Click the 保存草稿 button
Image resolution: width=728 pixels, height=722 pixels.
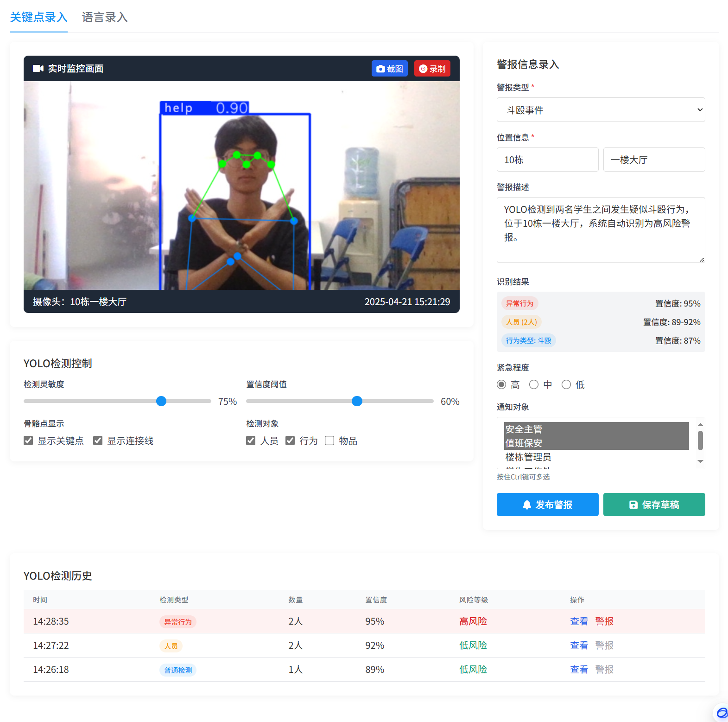pos(654,505)
